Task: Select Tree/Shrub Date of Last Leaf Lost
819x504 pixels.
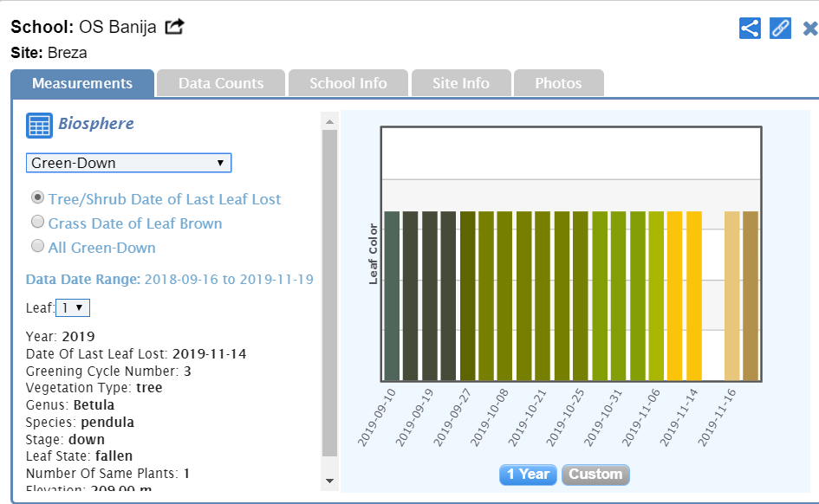Action: (x=37, y=198)
